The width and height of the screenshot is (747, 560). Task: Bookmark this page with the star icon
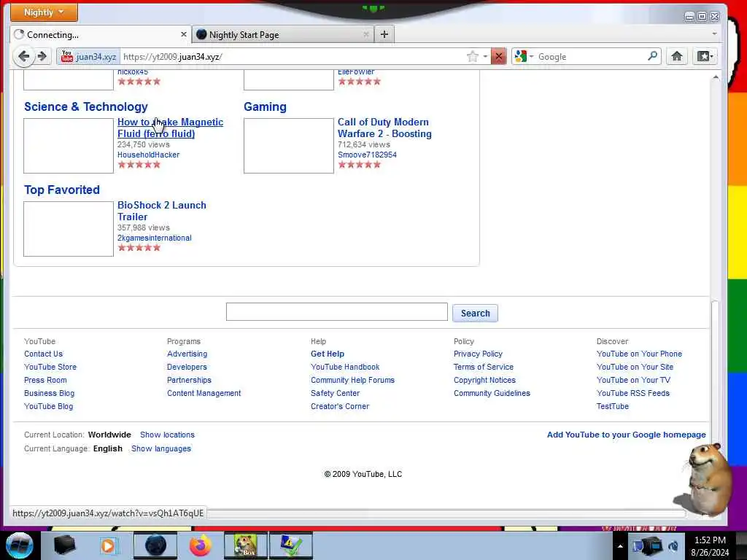click(x=472, y=57)
